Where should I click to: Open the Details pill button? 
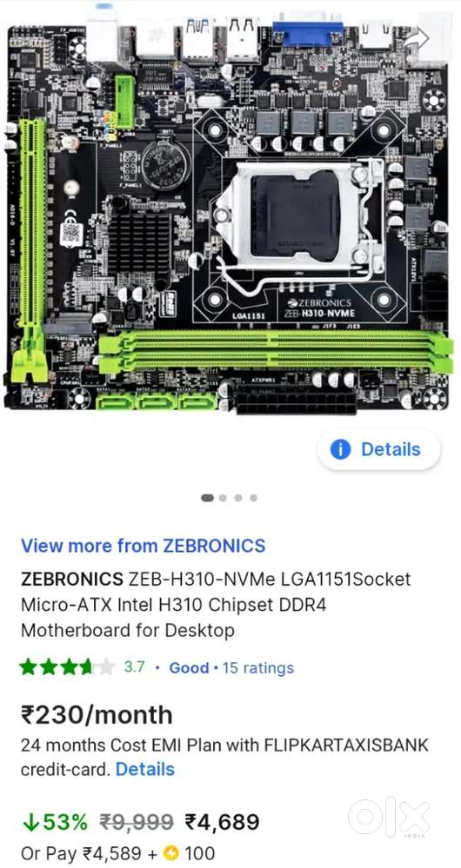tap(379, 449)
